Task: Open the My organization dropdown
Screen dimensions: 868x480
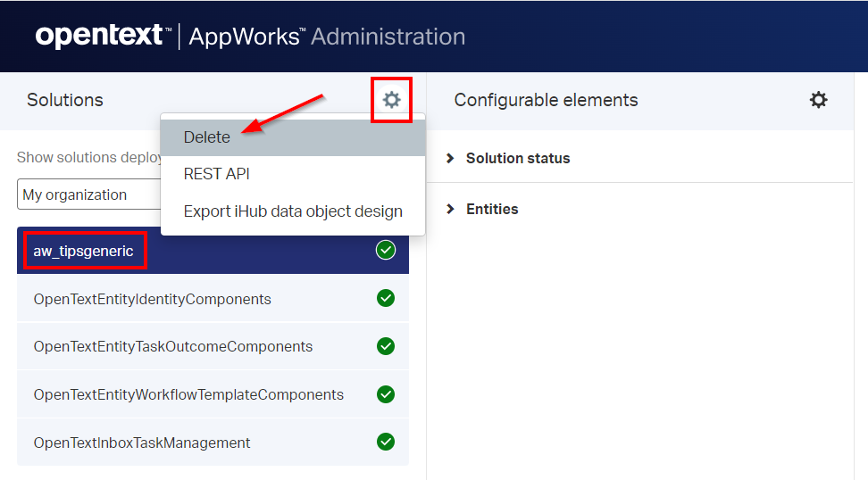Action: click(x=88, y=194)
